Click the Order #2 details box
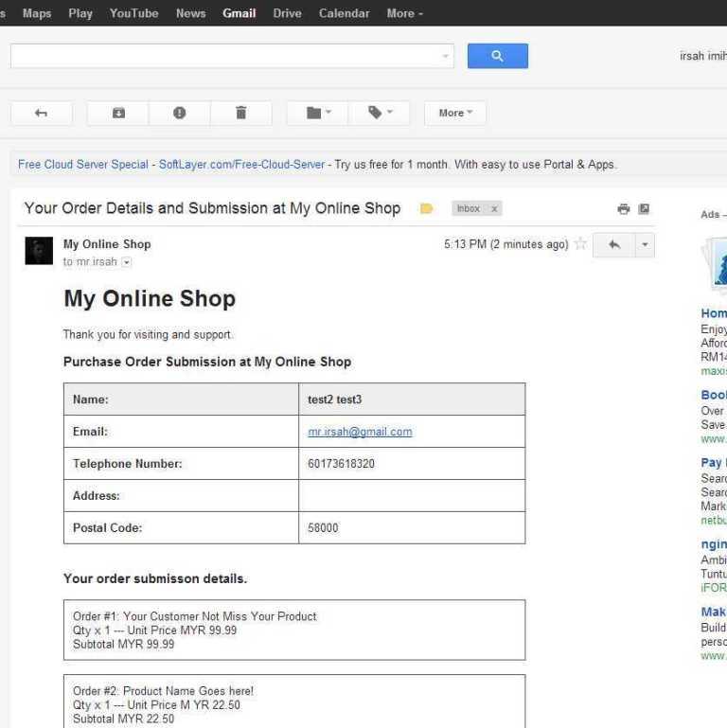 click(294, 701)
